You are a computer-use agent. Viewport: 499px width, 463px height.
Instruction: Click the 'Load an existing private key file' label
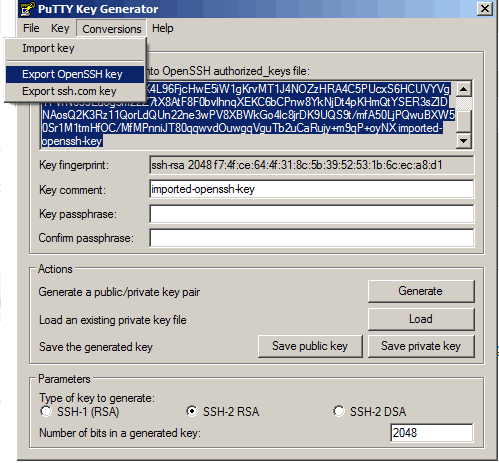coord(112,320)
